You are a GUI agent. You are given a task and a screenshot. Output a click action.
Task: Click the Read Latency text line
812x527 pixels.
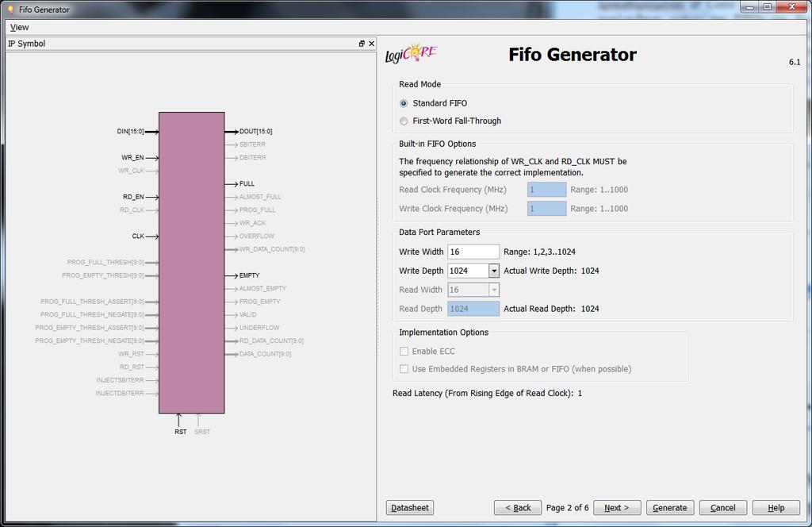click(488, 394)
